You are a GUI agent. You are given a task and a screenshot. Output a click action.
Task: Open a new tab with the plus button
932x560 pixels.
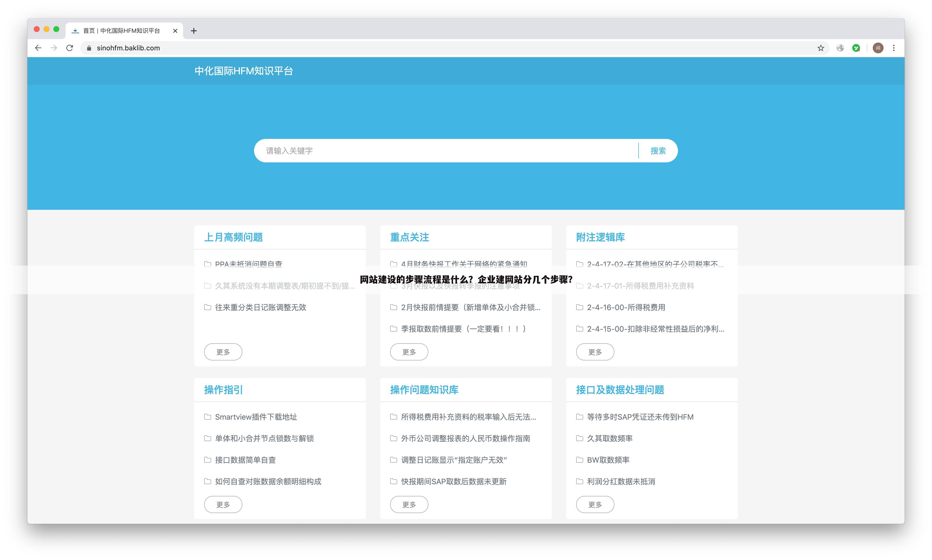point(194,31)
